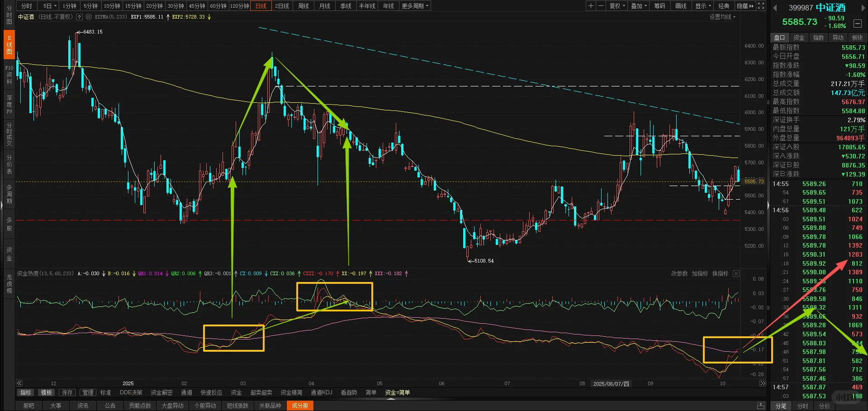868x411 pixels.
Task: Enter fullscreen chart mode
Action: [x=761, y=6]
